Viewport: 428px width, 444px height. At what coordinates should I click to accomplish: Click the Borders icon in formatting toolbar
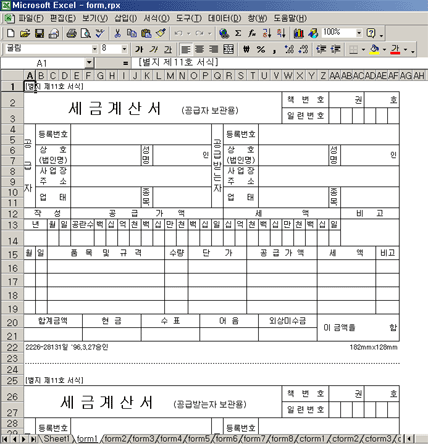tap(353, 50)
